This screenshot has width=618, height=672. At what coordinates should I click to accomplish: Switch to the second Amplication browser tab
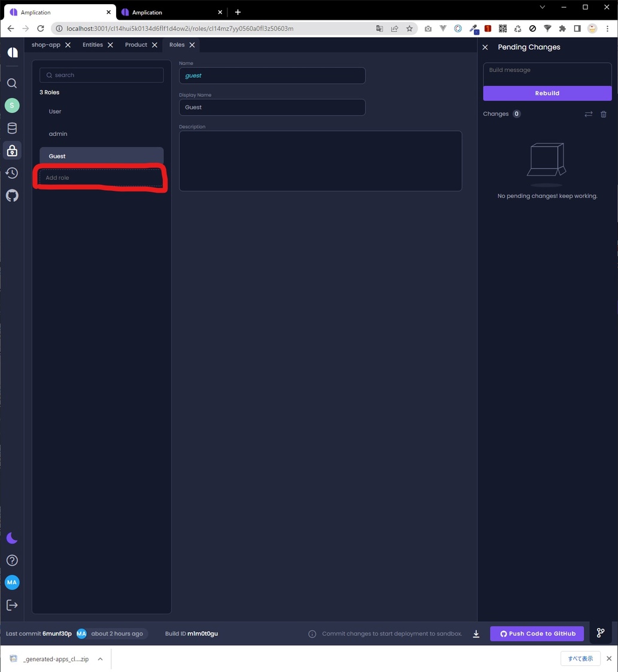172,13
